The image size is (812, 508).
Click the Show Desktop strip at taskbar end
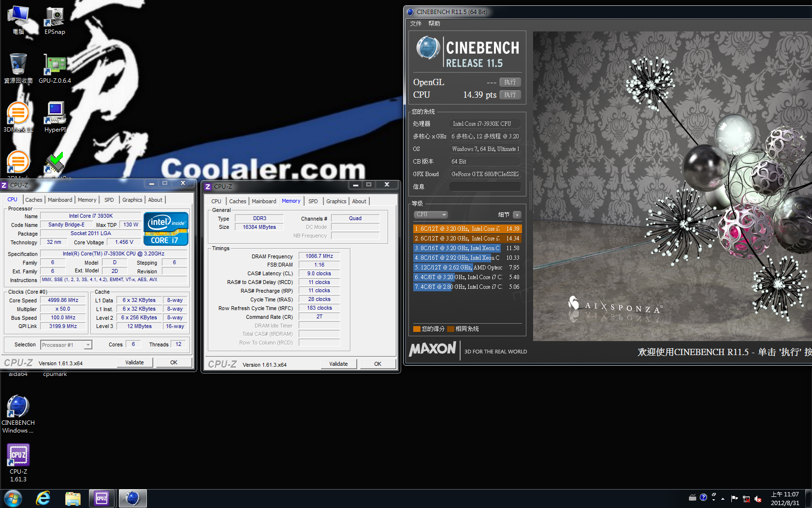coord(808,498)
